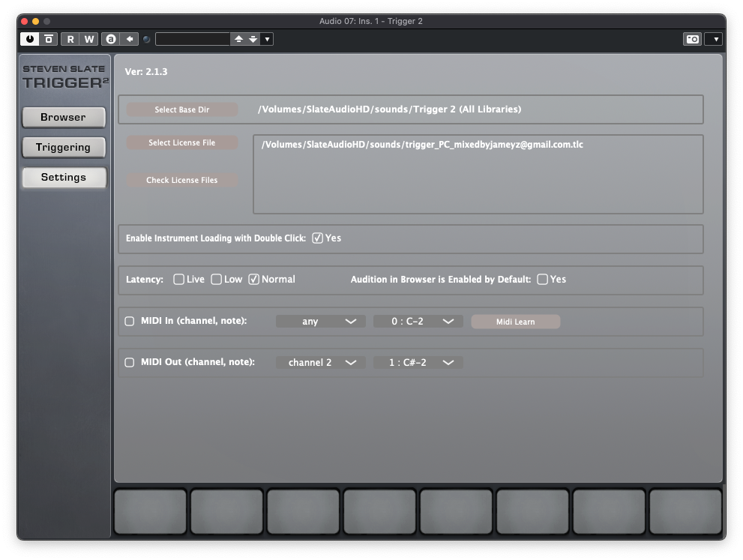The height and width of the screenshot is (560, 743).
Task: Click the bypass effect icon
Action: (x=48, y=39)
